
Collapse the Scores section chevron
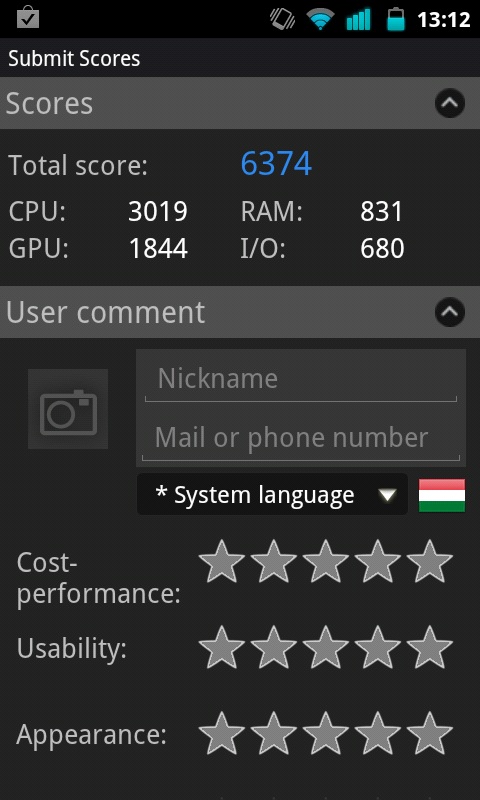click(449, 103)
